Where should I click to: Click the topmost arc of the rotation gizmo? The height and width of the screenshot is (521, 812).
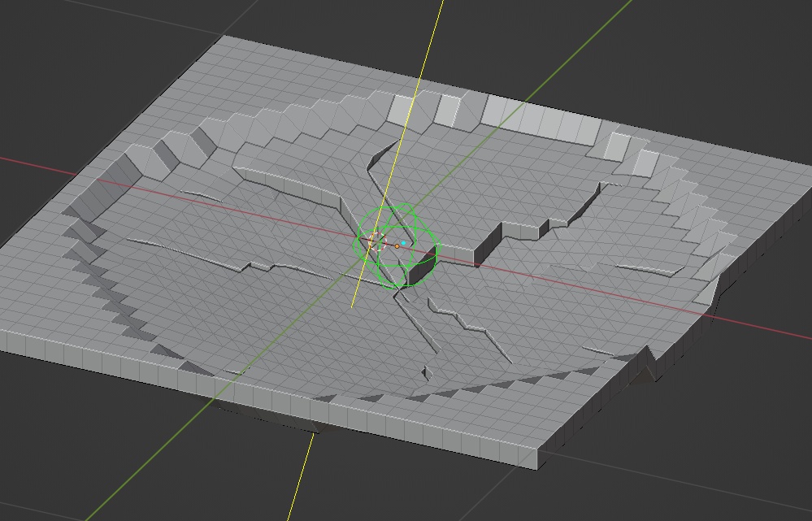[x=402, y=205]
